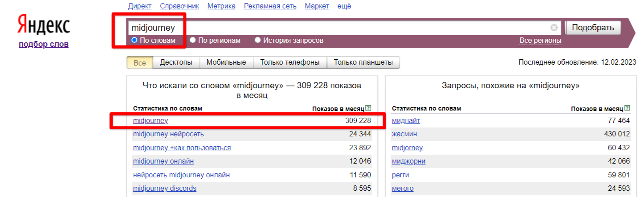The image size is (644, 197).
Task: Select the 'По словам' radio button
Action: point(135,40)
